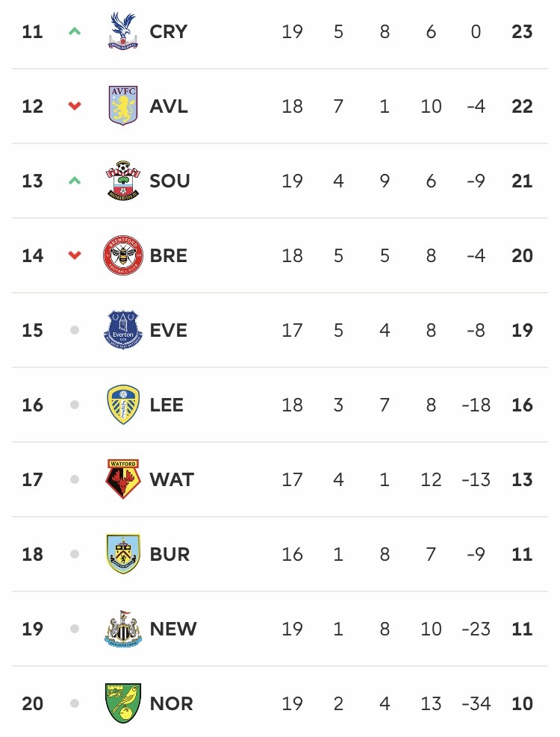Click the BUR team row label
Viewport: 560px width, 737px height.
169,554
